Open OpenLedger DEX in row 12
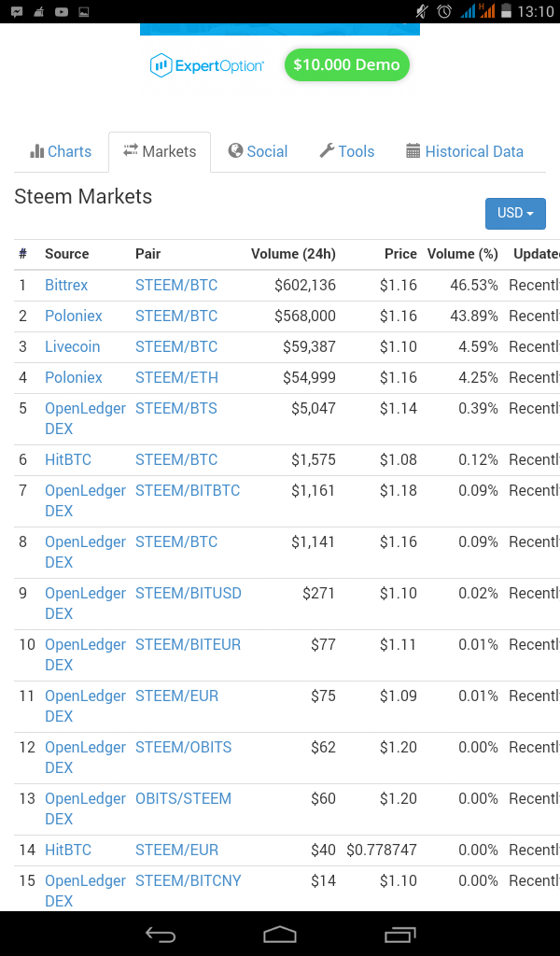Image resolution: width=560 pixels, height=956 pixels. tap(85, 757)
